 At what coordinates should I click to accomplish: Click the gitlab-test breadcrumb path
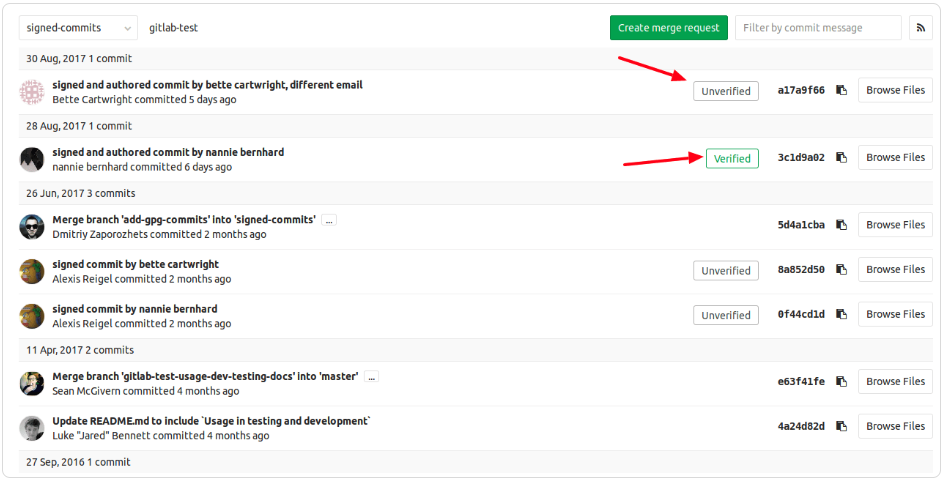(x=174, y=28)
